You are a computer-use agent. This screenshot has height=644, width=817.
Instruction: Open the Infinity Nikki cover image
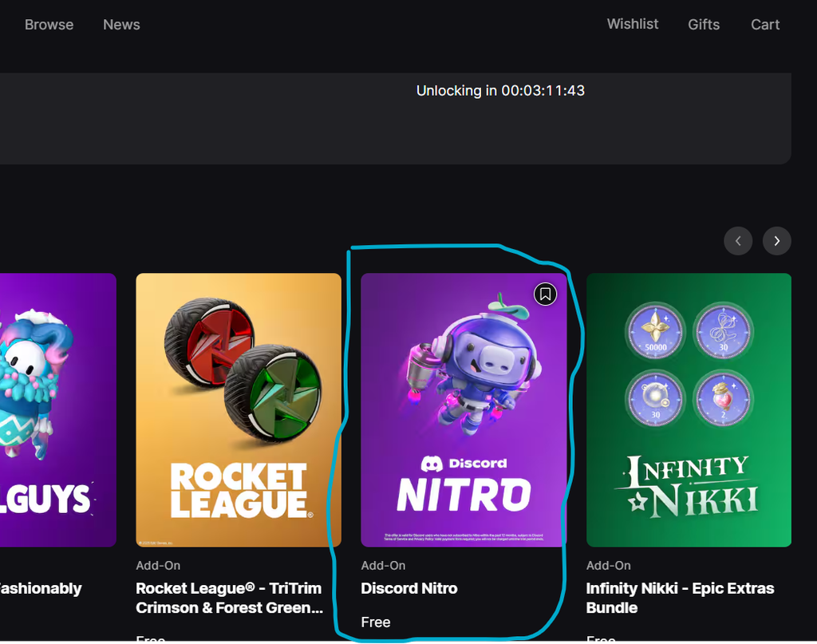point(689,410)
